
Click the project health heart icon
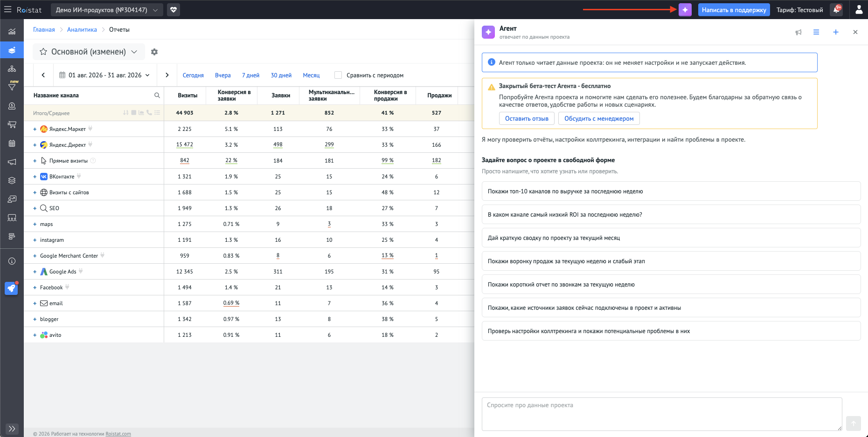174,10
